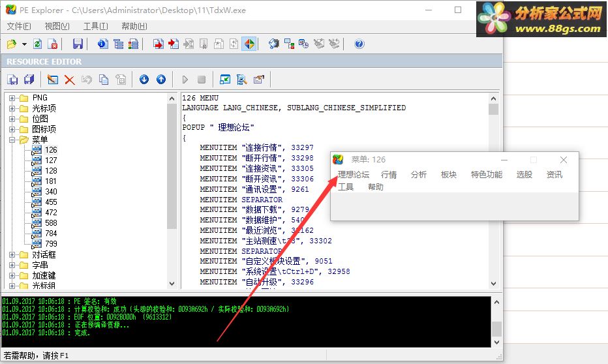Open the section headers colored-list icon
608x364 pixels.
133,44
